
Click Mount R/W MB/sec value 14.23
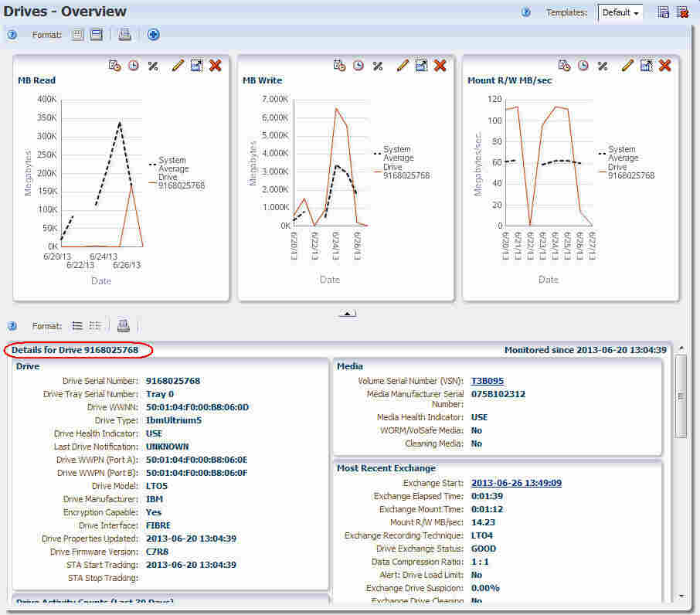tap(483, 522)
